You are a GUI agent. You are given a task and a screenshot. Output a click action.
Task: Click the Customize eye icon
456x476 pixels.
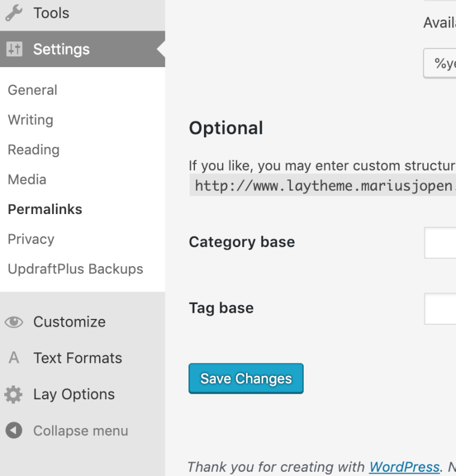tap(13, 322)
